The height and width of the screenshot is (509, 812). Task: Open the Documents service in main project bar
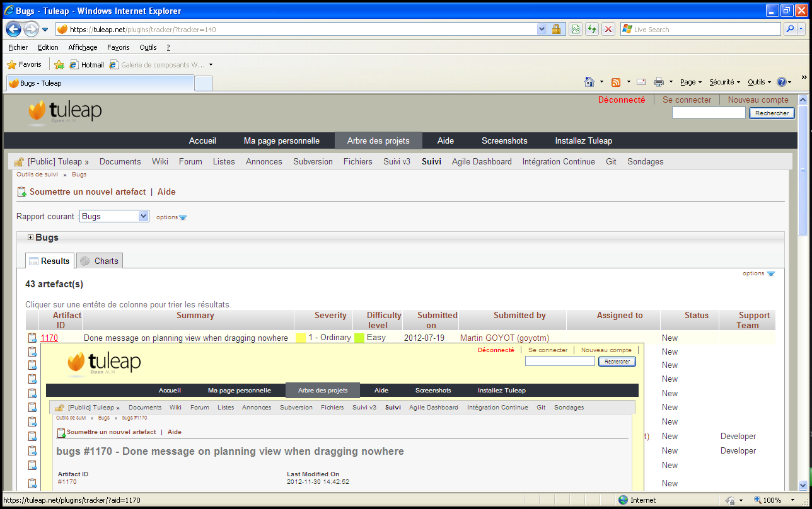[120, 161]
